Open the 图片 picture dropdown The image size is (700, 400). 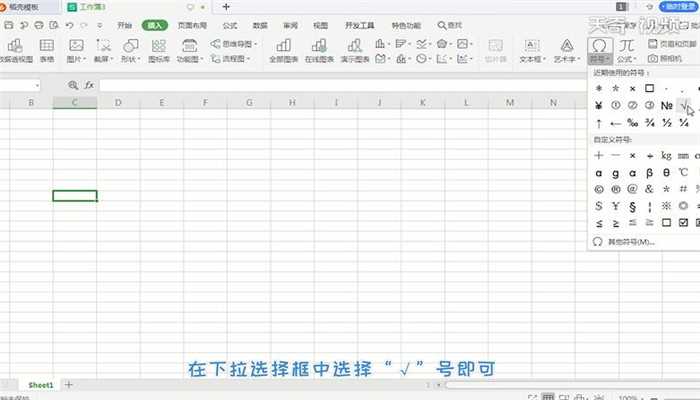point(76,59)
